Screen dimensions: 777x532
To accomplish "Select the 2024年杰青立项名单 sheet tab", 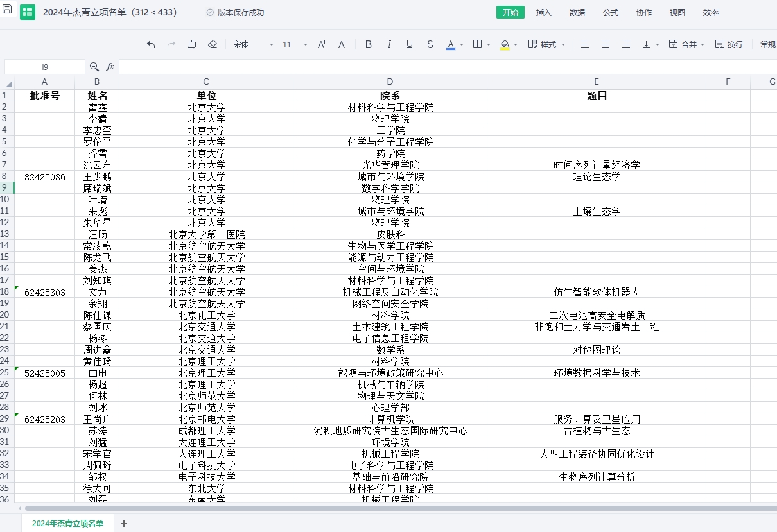I will [x=67, y=524].
